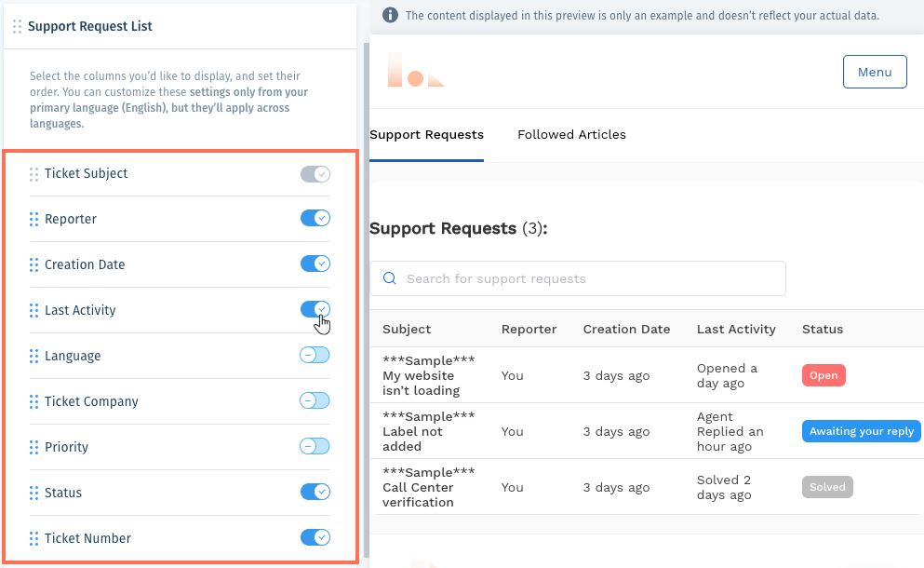924x568 pixels.
Task: Click the drag handle beside Ticket Number
Action: tap(33, 538)
